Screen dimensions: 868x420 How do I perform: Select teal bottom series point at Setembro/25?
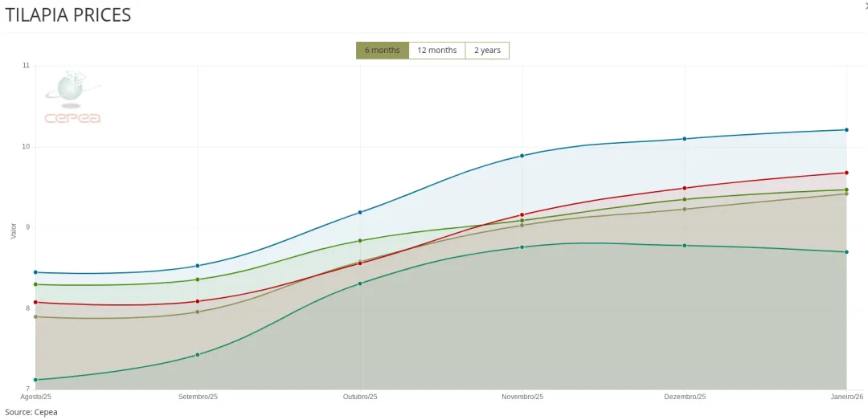[x=198, y=355]
